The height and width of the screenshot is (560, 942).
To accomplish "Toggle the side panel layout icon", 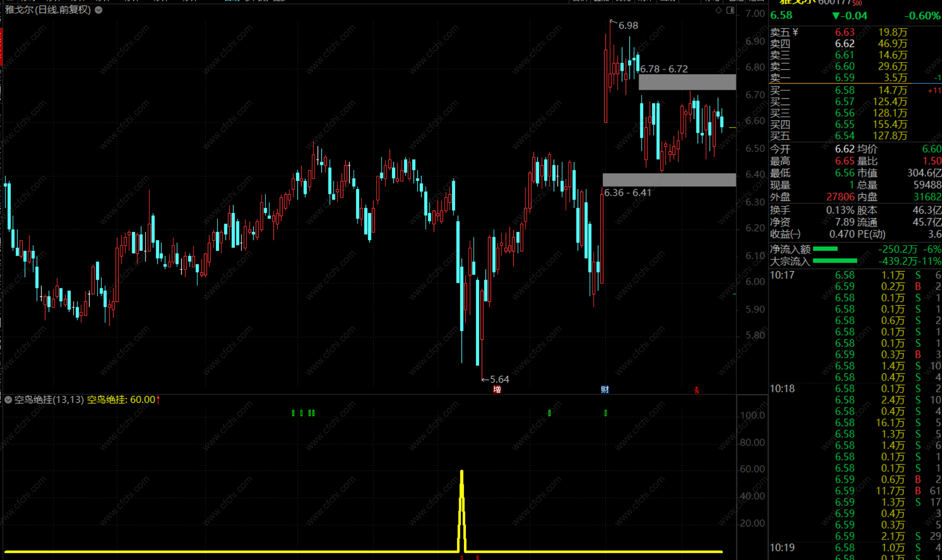I will point(730,10).
